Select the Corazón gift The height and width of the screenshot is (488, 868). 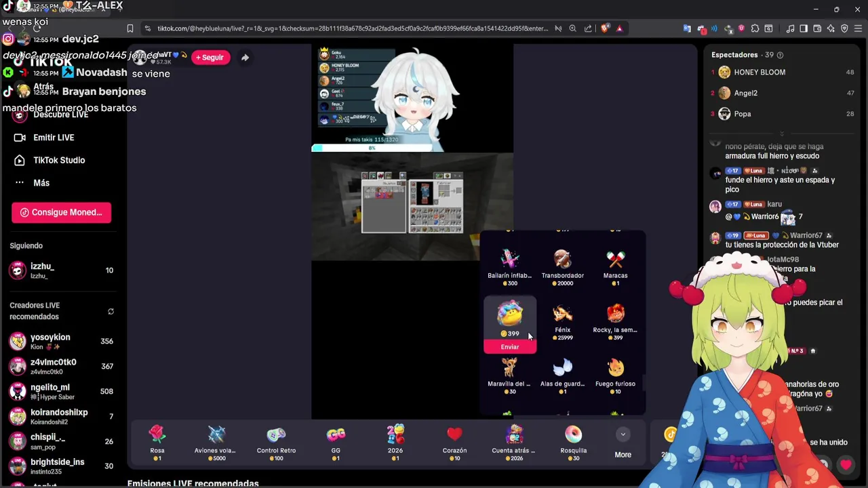[x=454, y=443]
